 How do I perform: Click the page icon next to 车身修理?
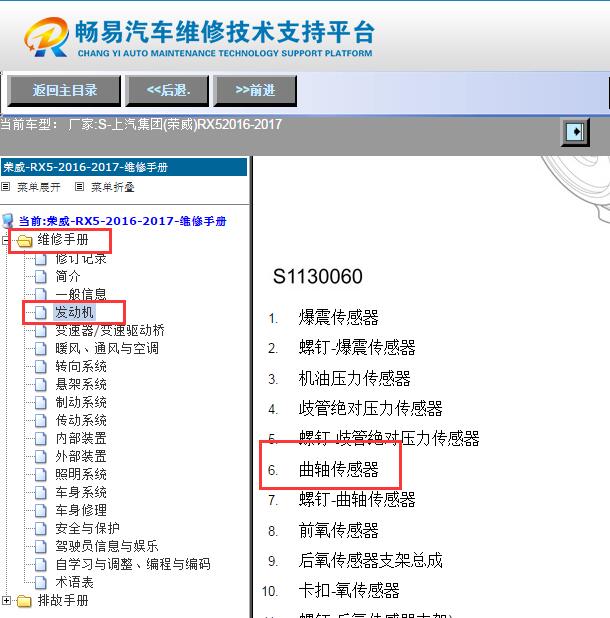coord(40,511)
